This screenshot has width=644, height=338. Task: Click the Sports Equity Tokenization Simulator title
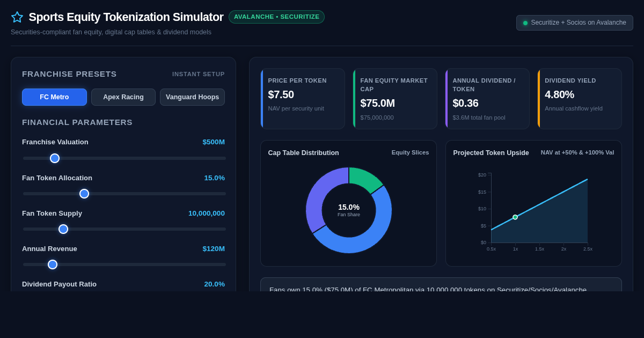click(x=126, y=17)
